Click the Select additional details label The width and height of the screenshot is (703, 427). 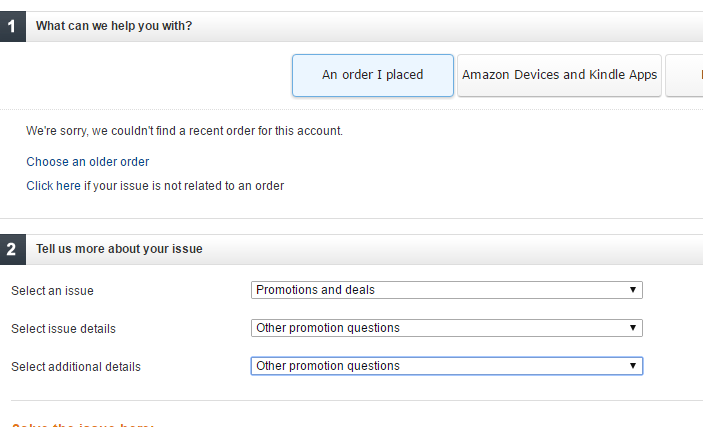tap(76, 367)
